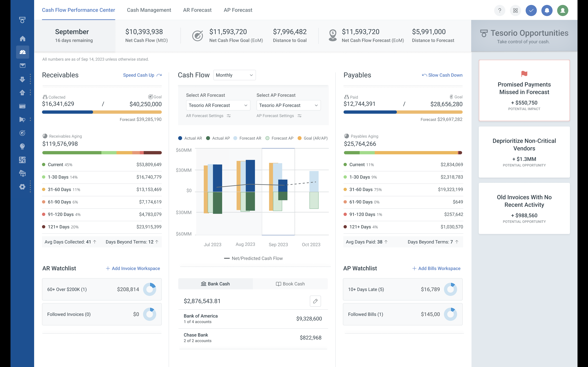Screen dimensions: 588x367
Task: Click the home icon in sidebar
Action: pos(22,39)
